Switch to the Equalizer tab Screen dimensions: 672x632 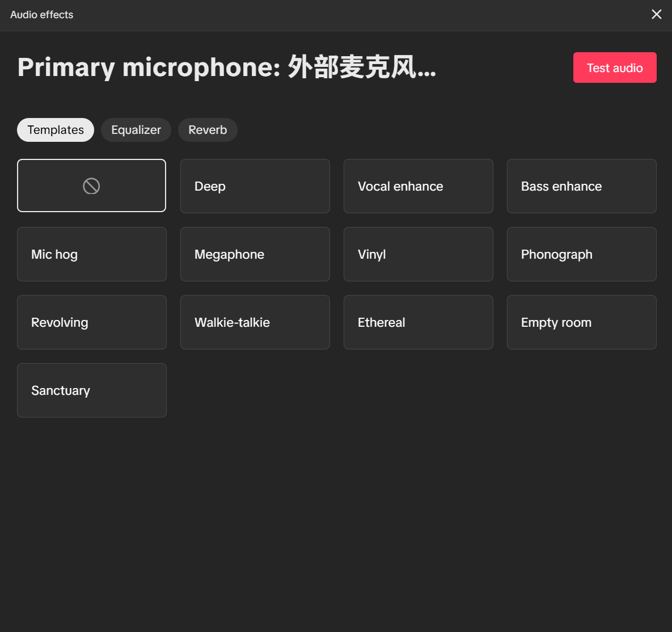[x=136, y=129]
